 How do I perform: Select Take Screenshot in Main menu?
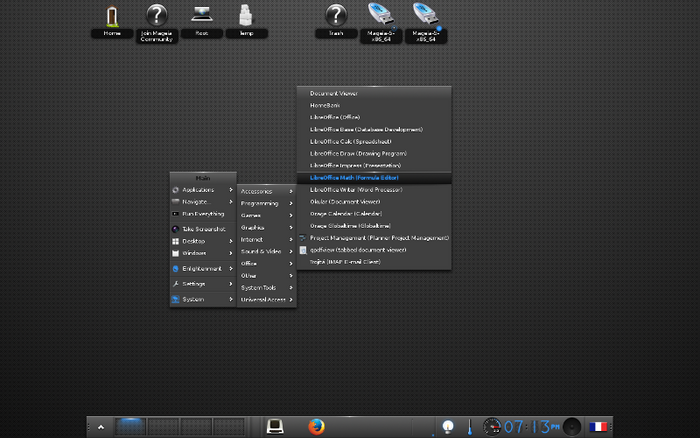tap(203, 229)
